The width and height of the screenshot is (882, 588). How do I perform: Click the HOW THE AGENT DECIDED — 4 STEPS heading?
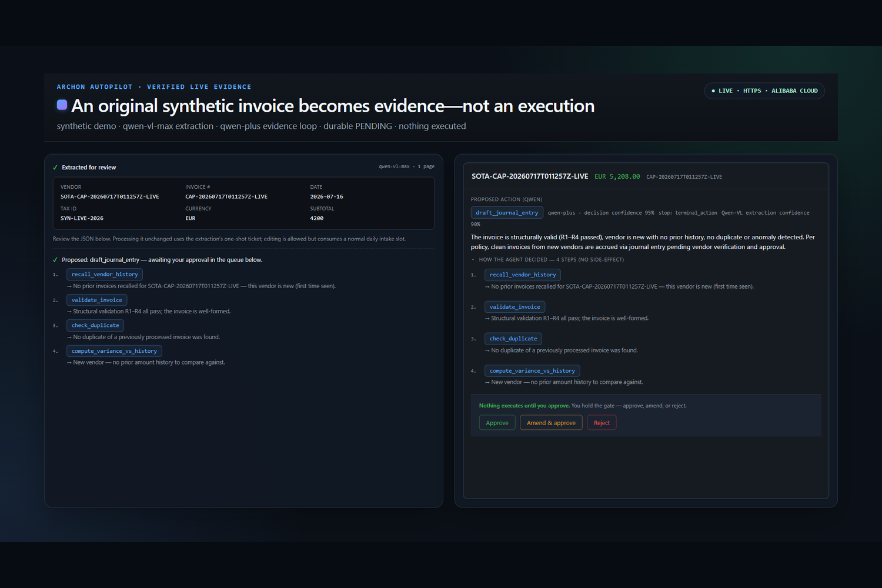[x=552, y=260]
